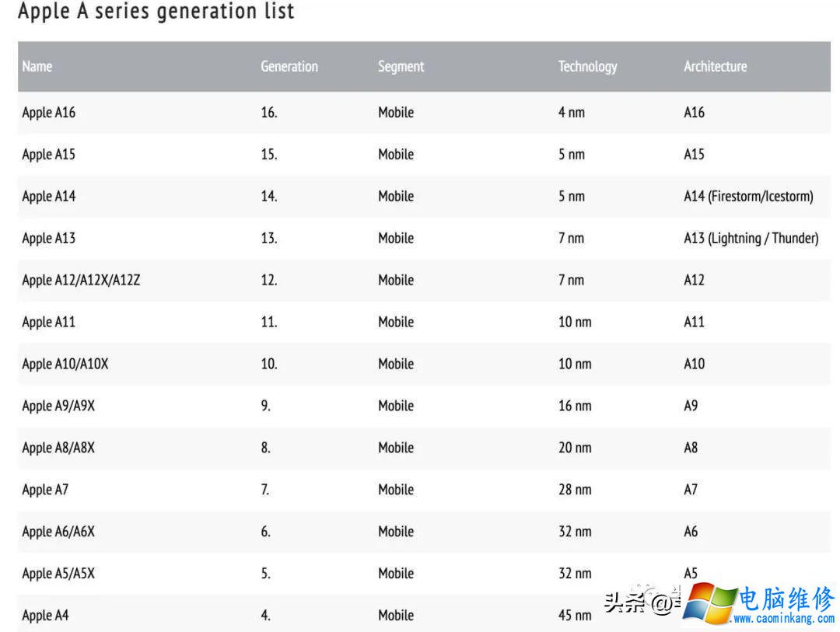Select the Apple A14 name cell

coord(49,197)
